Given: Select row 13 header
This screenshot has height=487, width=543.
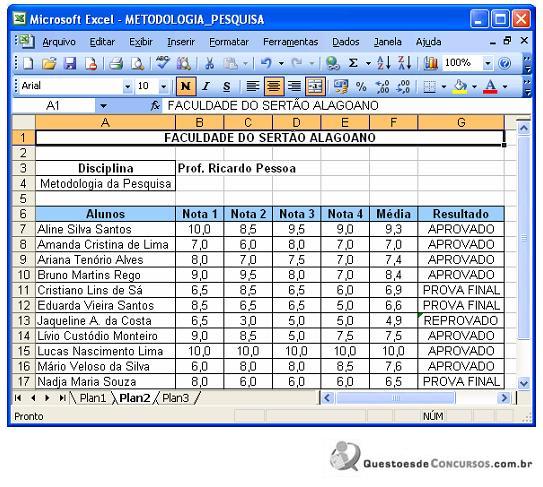Looking at the screenshot, I should pyautogui.click(x=24, y=320).
